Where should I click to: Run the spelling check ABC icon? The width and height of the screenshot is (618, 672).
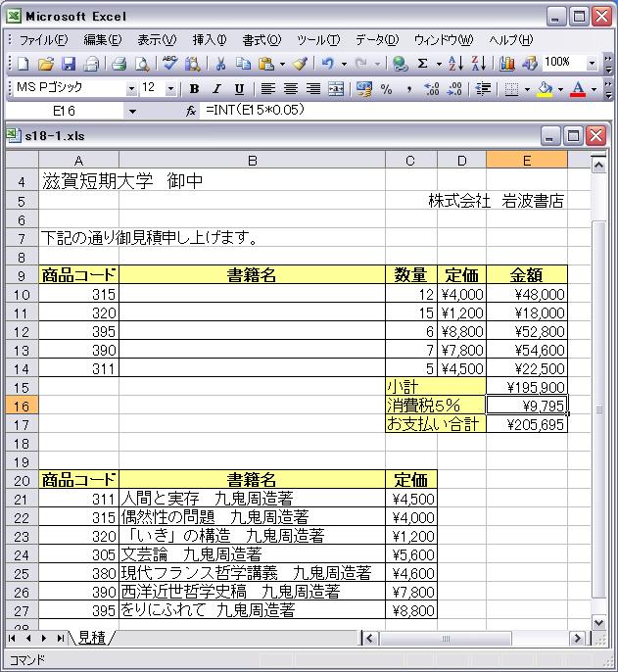tap(169, 64)
